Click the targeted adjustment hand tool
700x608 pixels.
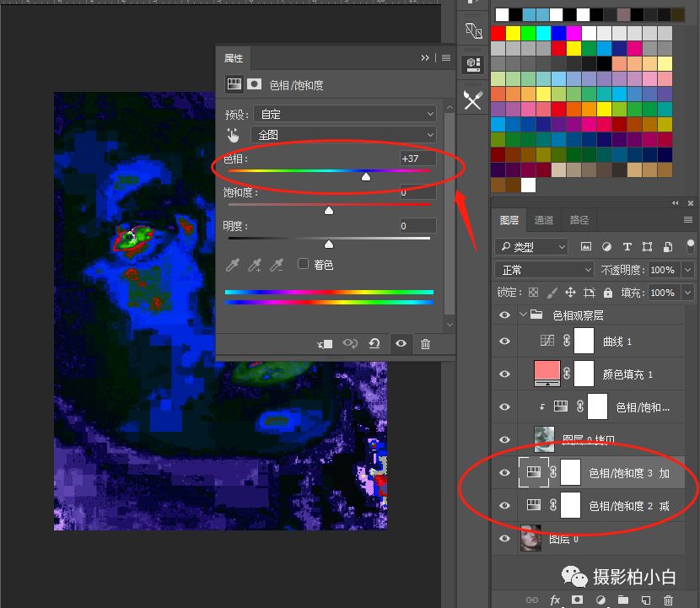pos(233,135)
